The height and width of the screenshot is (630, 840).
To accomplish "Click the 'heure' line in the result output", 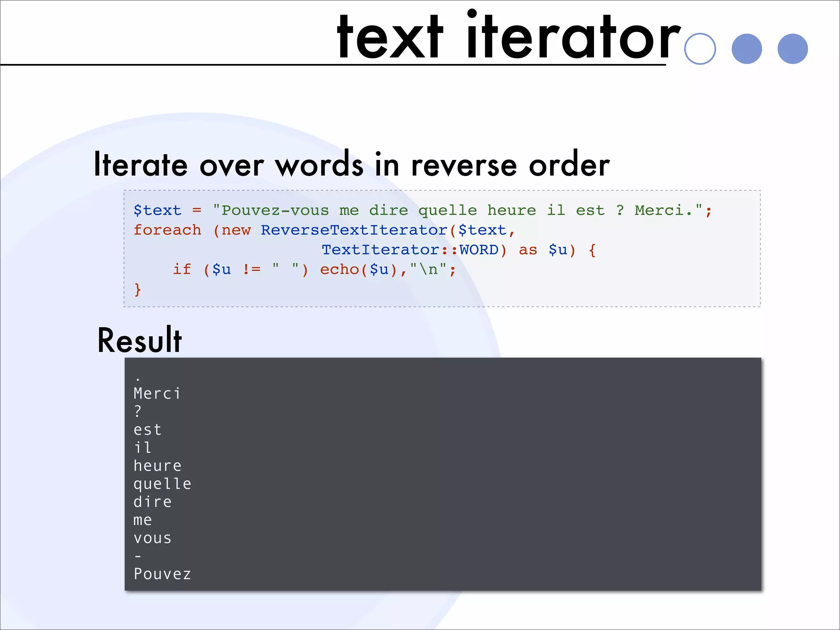I will point(157,466).
